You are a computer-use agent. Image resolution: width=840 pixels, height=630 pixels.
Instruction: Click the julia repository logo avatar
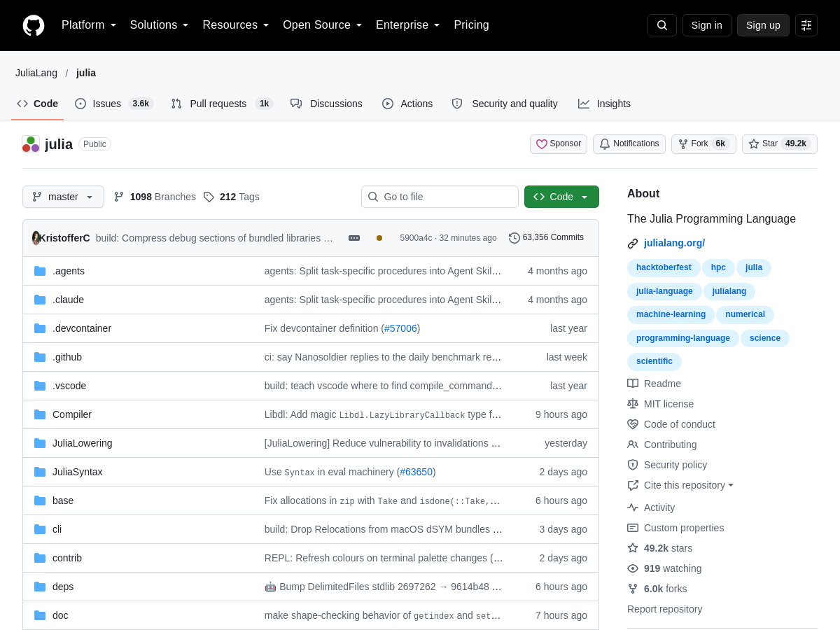tap(31, 144)
